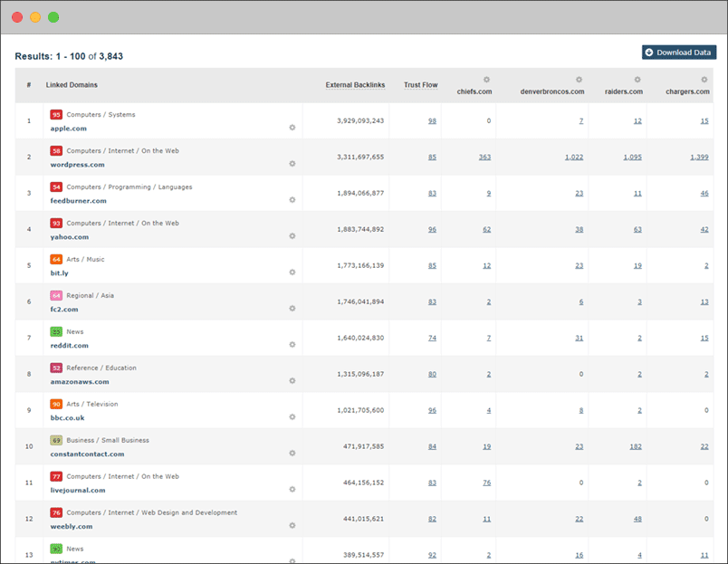The height and width of the screenshot is (564, 728).
Task: Click raiders.com count 182 for constantcontact.com
Action: click(x=636, y=447)
